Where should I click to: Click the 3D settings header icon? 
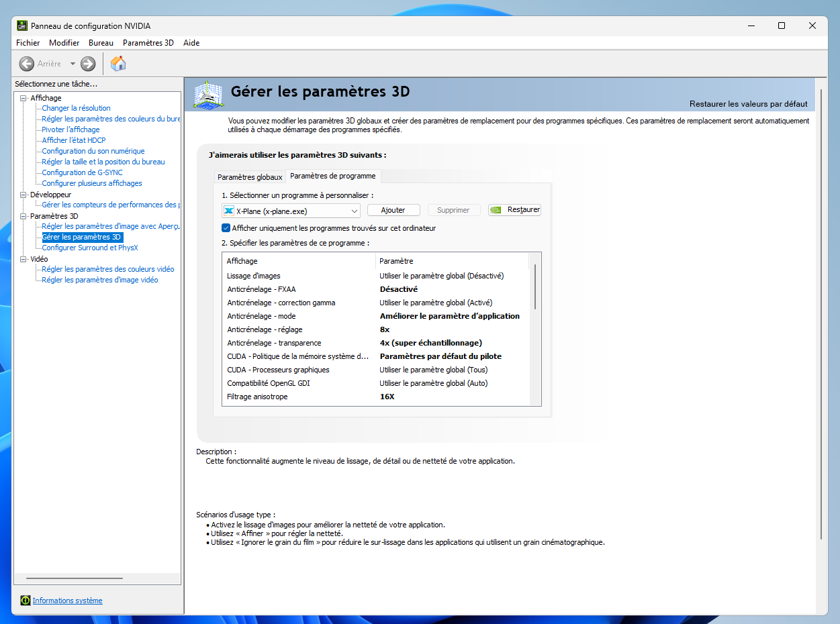(208, 95)
